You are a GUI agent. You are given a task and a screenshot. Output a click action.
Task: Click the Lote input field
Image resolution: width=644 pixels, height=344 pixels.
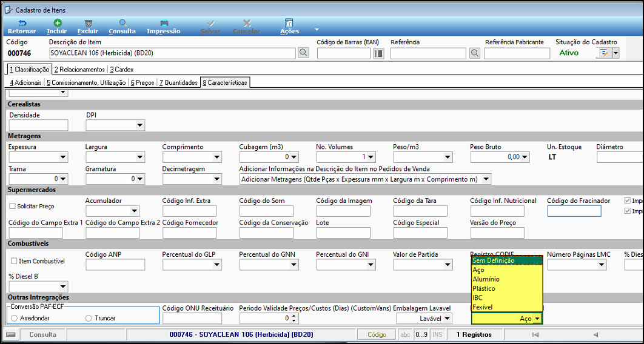(x=344, y=233)
